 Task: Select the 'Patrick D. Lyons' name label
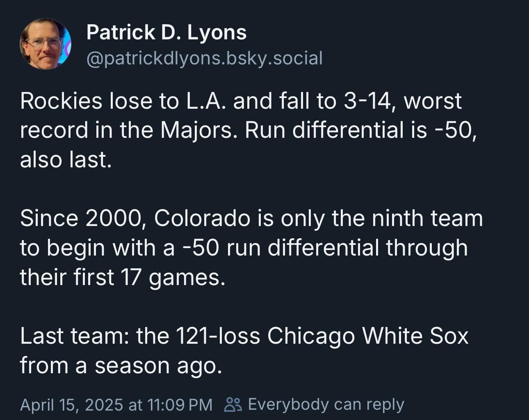166,33
